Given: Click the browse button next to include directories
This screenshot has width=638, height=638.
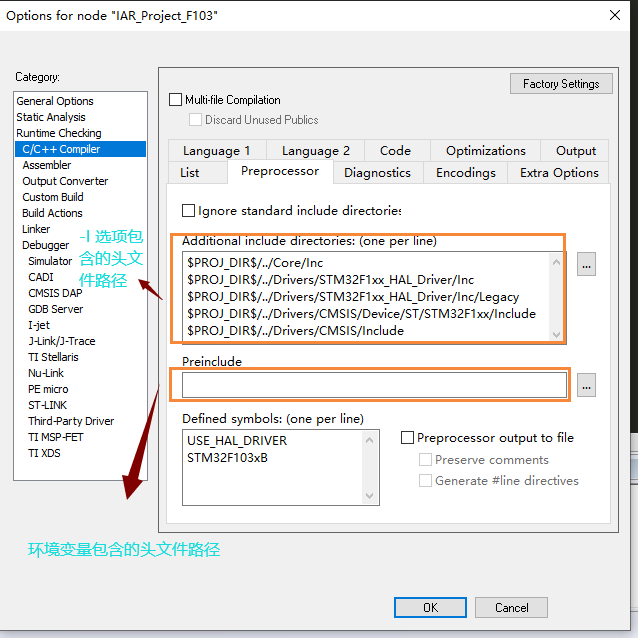Looking at the screenshot, I should (587, 265).
